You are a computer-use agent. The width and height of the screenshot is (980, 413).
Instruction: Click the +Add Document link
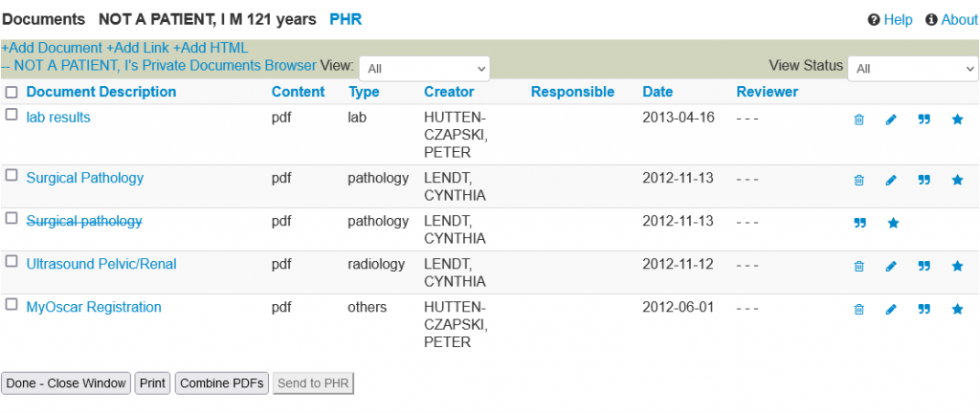[52, 48]
